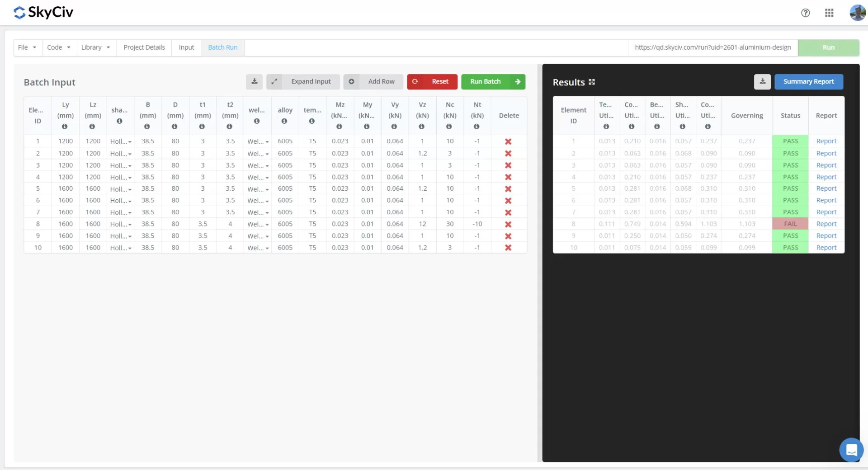Expand the Library dropdown menu
Viewport: 868px width, 470px height.
pyautogui.click(x=95, y=47)
